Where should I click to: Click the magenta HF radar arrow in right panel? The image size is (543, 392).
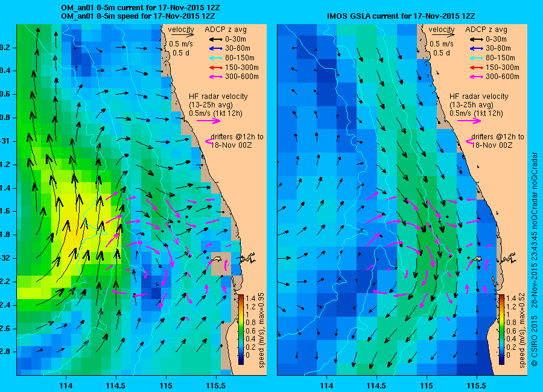(469, 121)
